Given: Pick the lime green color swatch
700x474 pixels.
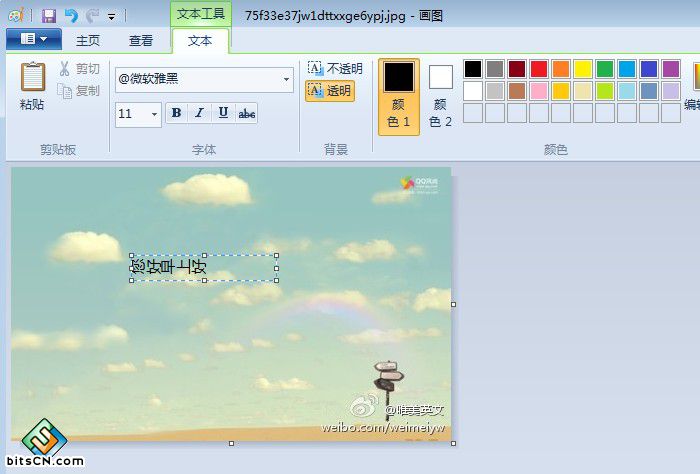Looking at the screenshot, I should tap(605, 91).
